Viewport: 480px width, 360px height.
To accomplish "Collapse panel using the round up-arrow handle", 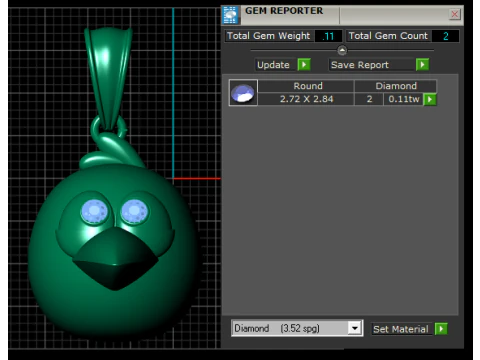I will (342, 50).
